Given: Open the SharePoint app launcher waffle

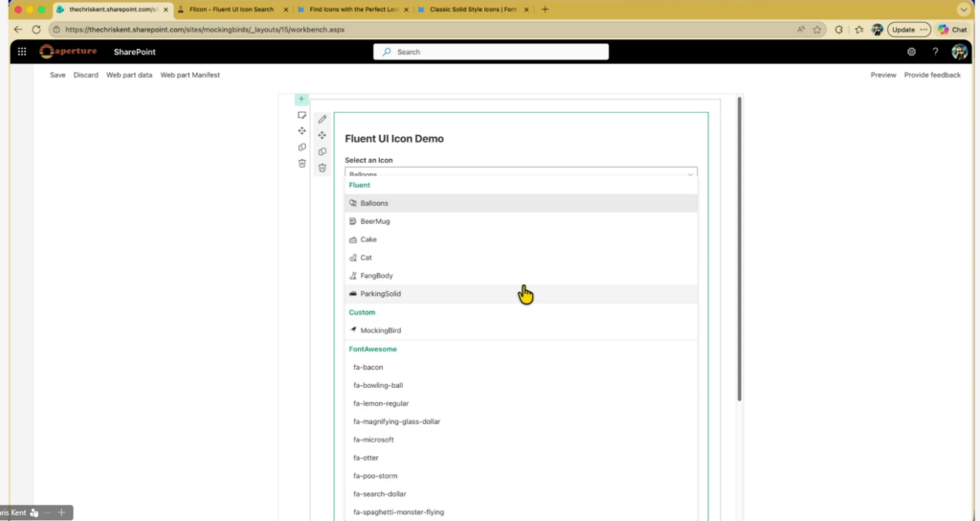Looking at the screenshot, I should pos(22,52).
